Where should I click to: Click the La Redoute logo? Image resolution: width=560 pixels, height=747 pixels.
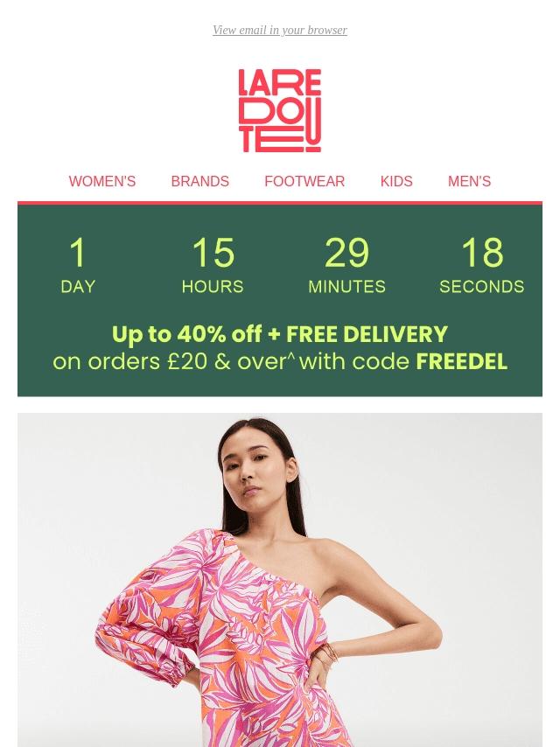point(280,110)
